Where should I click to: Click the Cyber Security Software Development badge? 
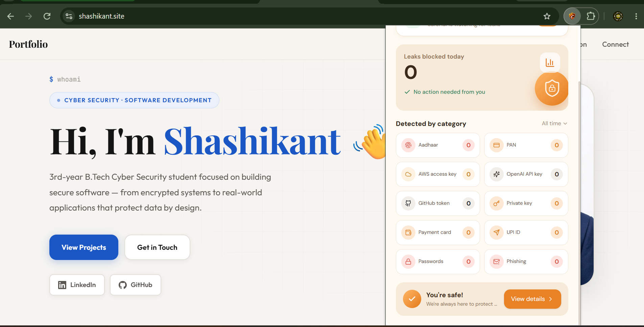tap(134, 100)
